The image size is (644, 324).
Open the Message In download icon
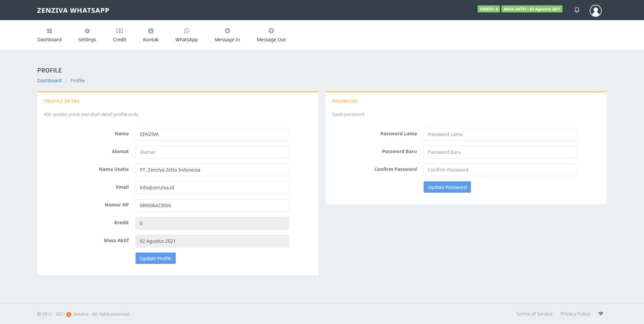227,31
